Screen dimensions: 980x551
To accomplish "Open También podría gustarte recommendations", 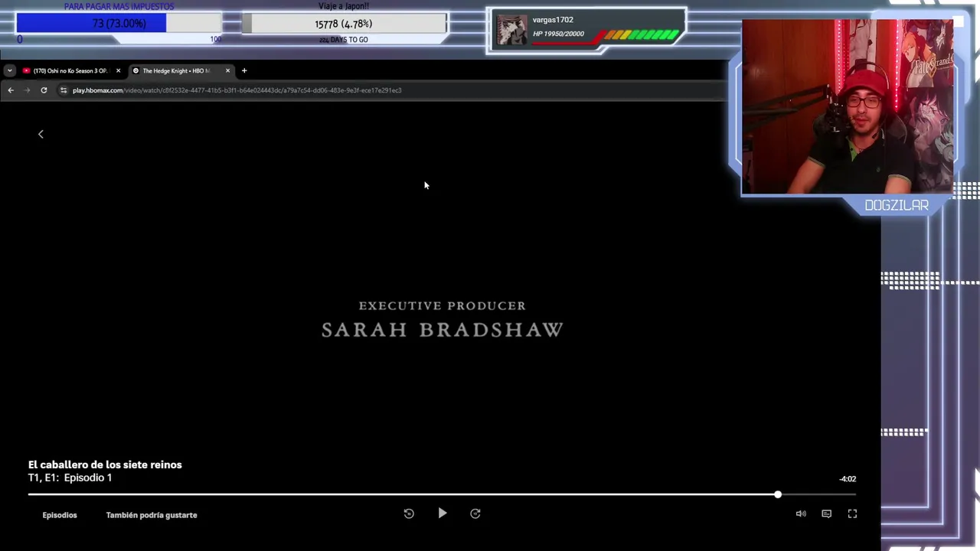I will (x=152, y=515).
